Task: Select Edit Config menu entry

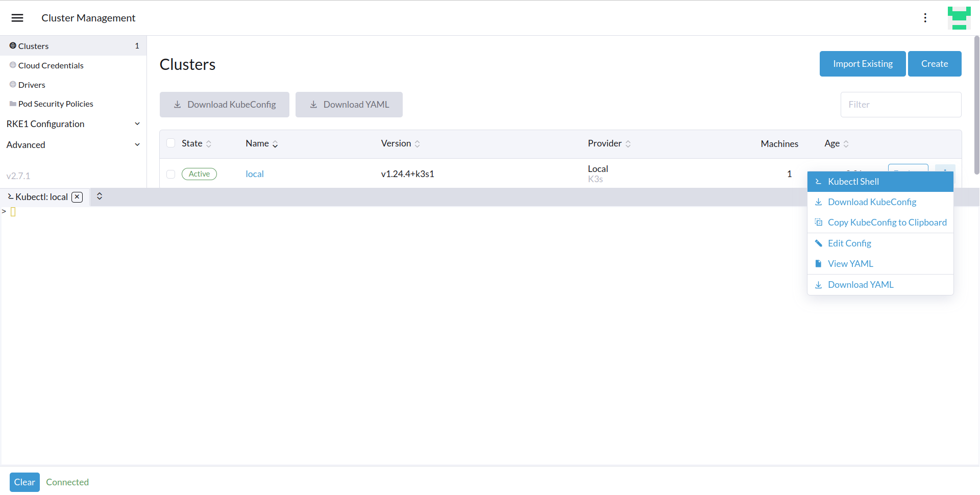Action: [849, 243]
